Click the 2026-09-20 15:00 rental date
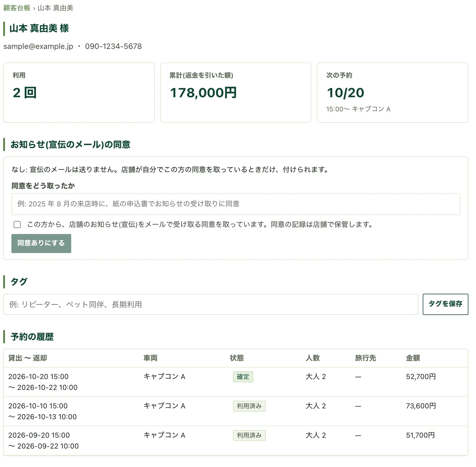The image size is (476, 467). click(39, 435)
